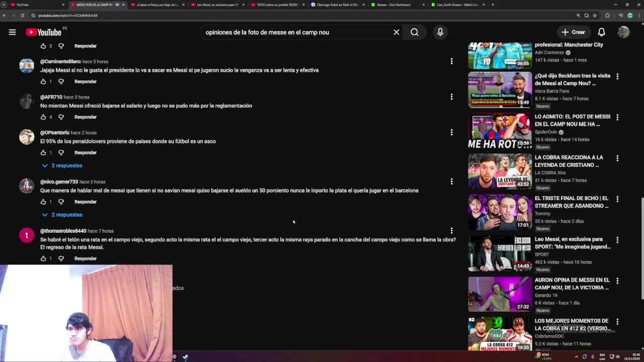Switch to 'Otomege Sekai wa Mob' tab

[x=337, y=5]
